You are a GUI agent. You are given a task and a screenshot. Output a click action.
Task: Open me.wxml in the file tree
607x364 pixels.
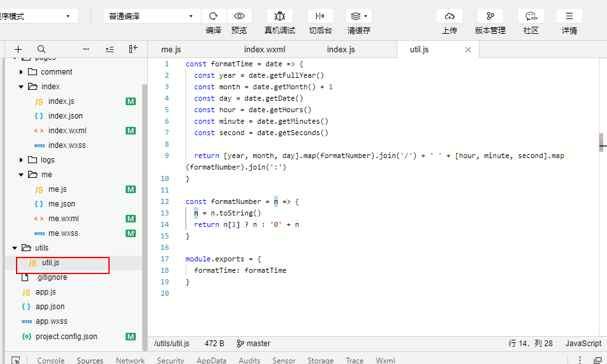64,219
